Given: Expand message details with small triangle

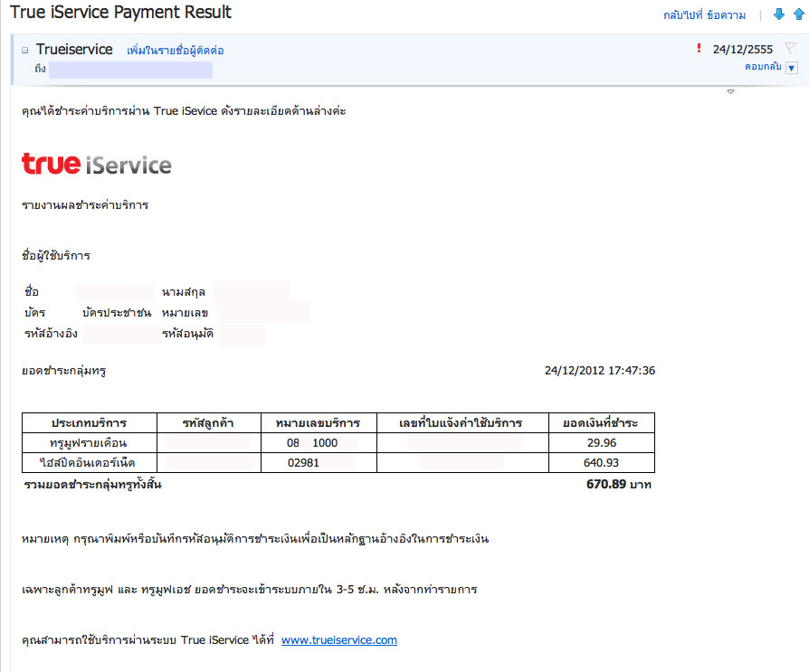Looking at the screenshot, I should [x=730, y=91].
